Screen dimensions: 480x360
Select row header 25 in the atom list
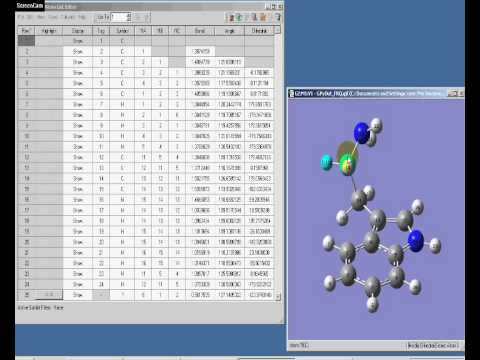[x=26, y=295]
